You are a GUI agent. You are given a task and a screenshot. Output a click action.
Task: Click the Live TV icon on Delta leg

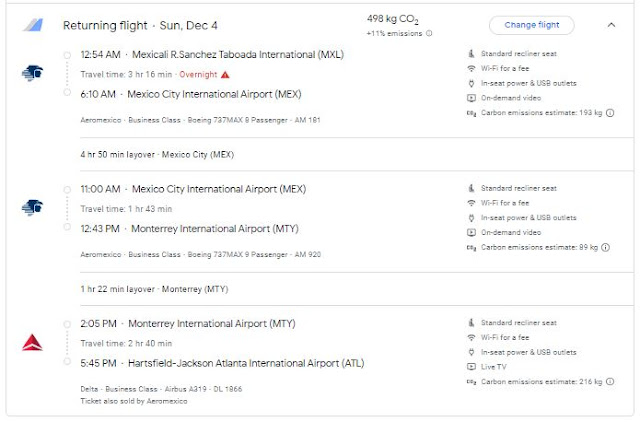coord(472,367)
